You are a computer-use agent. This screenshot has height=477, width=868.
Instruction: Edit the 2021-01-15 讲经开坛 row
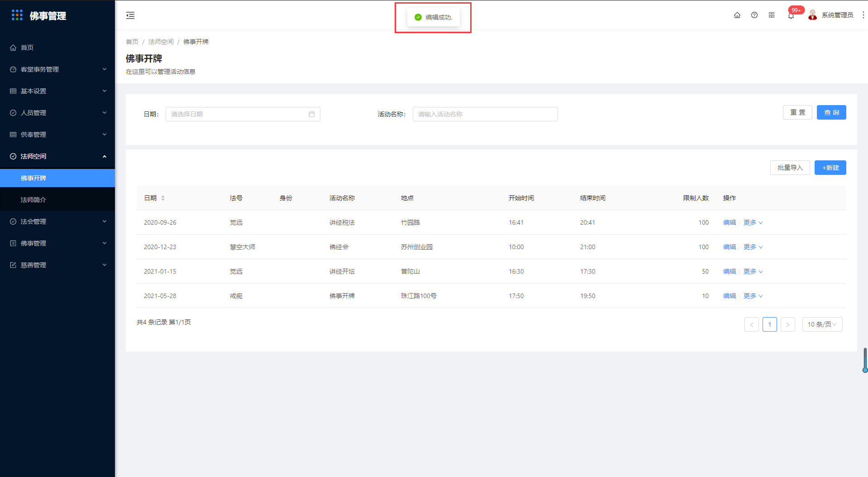point(730,271)
